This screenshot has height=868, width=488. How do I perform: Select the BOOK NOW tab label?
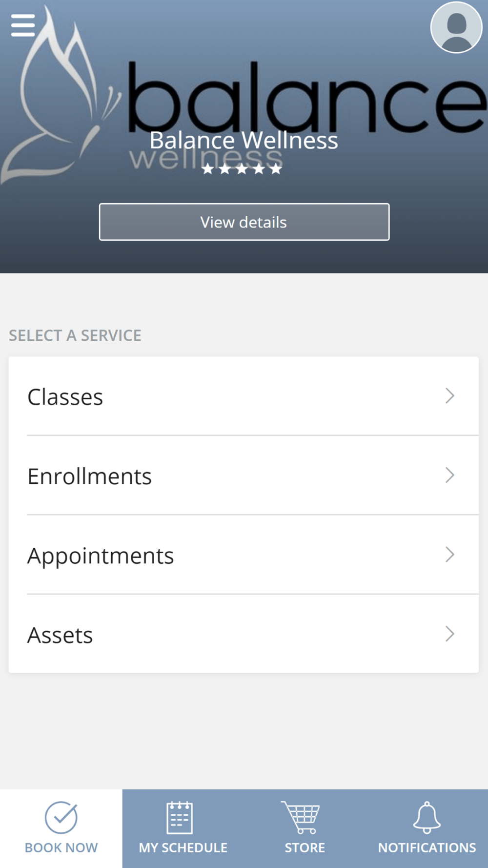point(61,847)
